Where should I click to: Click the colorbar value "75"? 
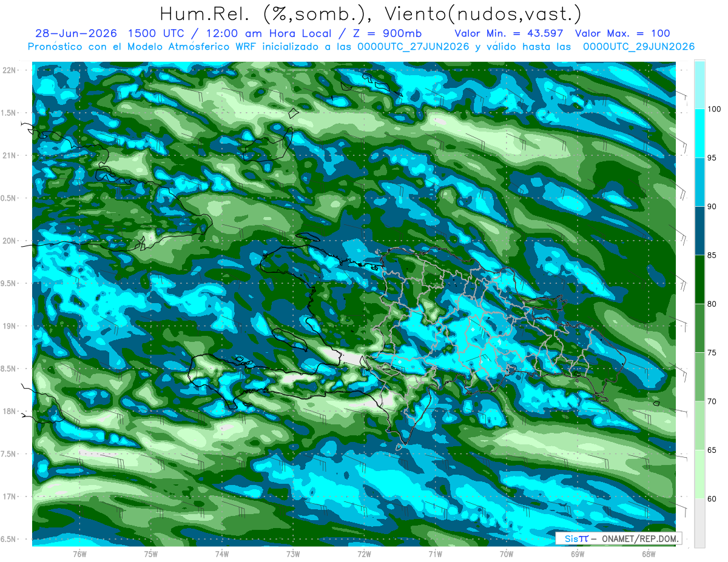(x=712, y=352)
